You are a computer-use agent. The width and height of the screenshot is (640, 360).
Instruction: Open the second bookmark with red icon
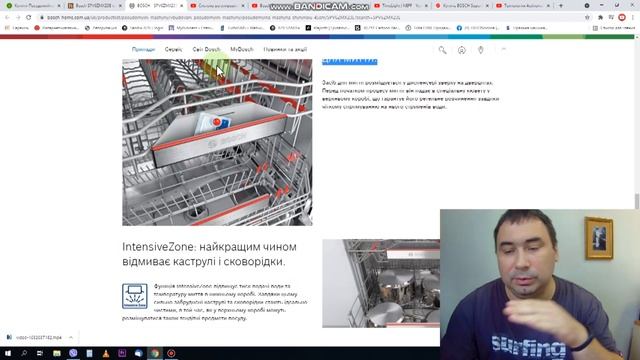coord(56,28)
